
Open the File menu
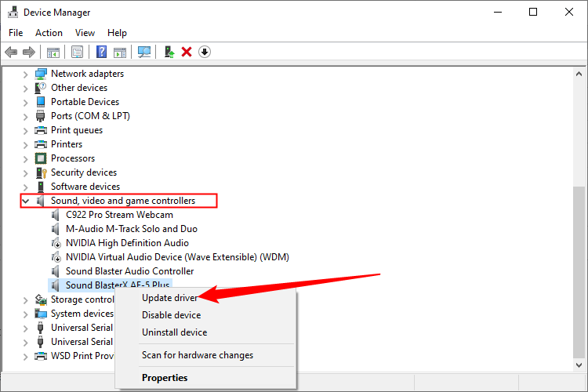(x=16, y=33)
